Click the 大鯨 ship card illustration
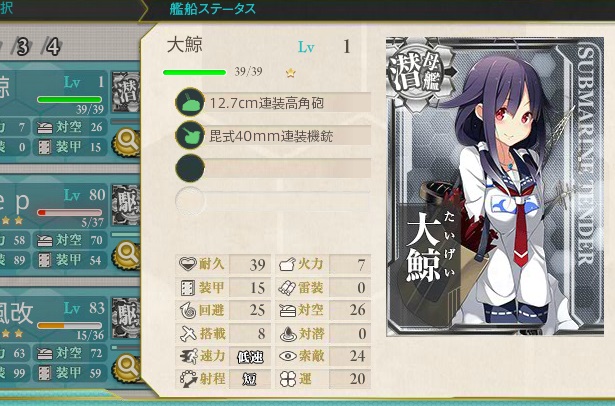The height and width of the screenshot is (406, 615). [x=495, y=187]
